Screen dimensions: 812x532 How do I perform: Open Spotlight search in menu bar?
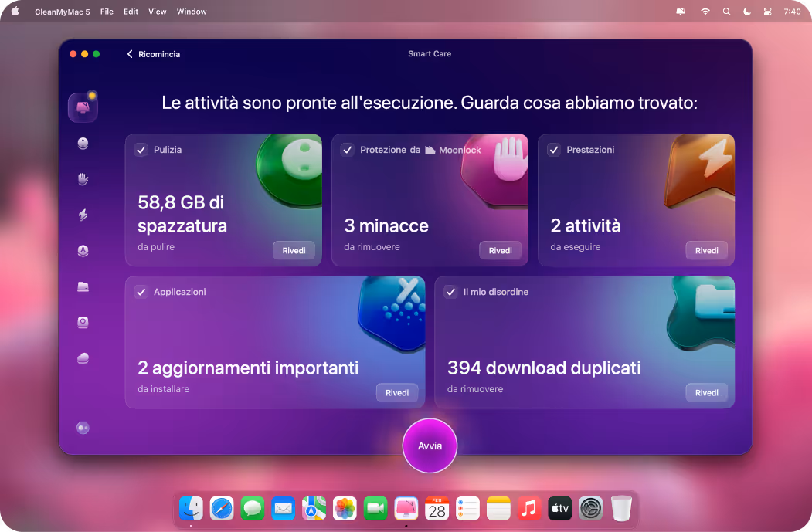point(726,12)
